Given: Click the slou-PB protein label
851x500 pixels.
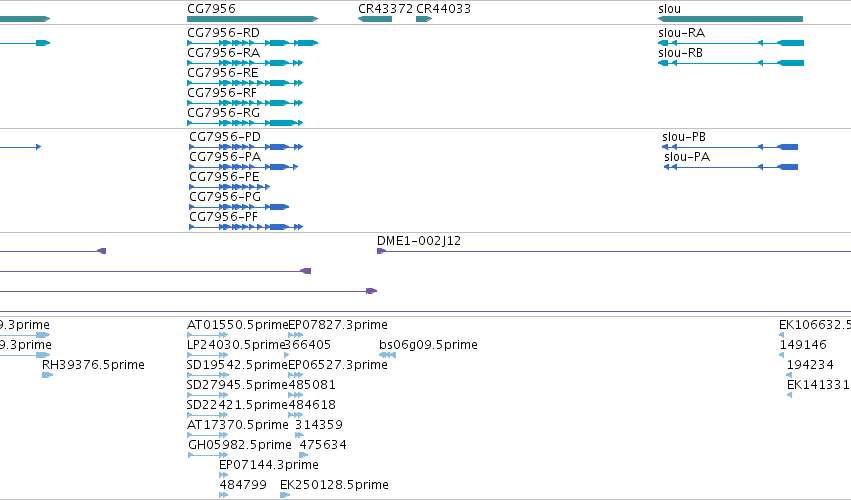Looking at the screenshot, I should click(x=684, y=137).
